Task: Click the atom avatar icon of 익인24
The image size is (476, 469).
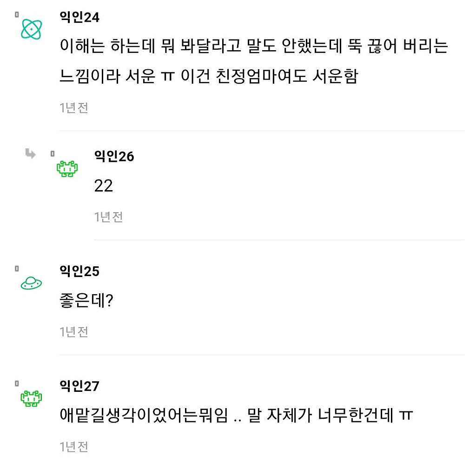Action: (x=31, y=29)
